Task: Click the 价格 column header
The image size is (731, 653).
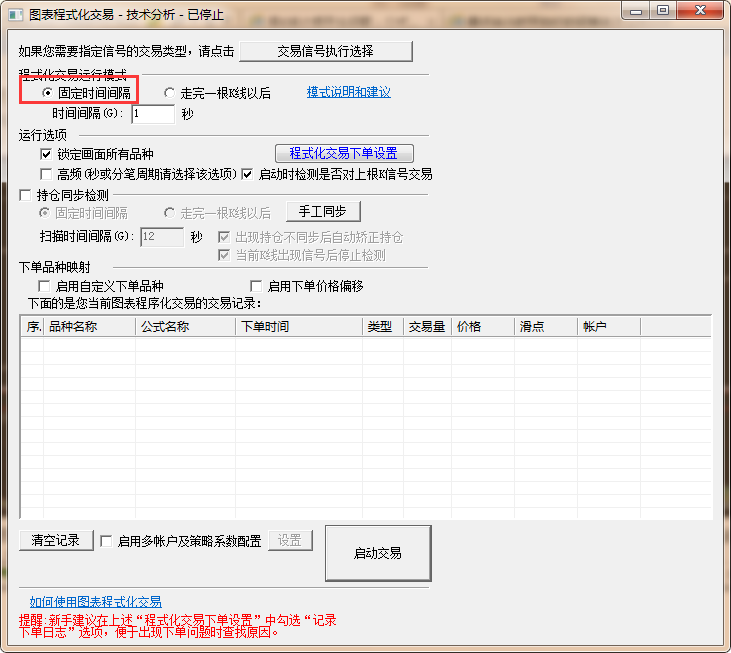Action: pos(483,327)
